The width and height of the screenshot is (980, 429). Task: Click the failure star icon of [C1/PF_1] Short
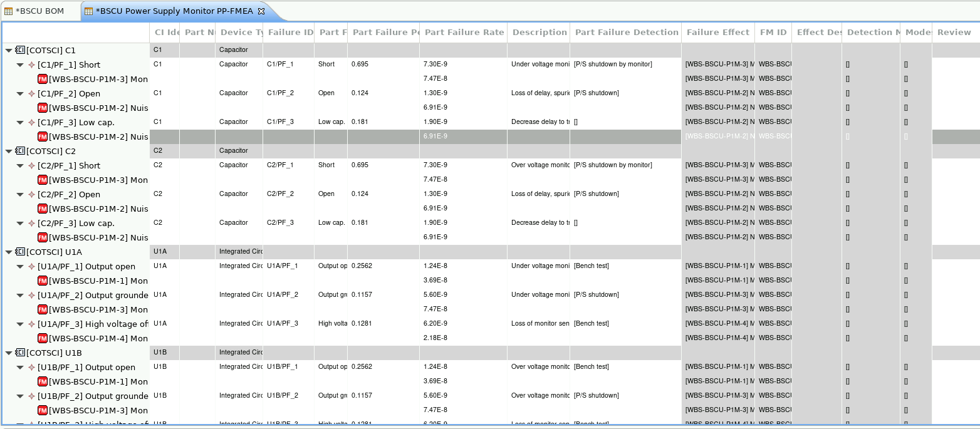(31, 65)
